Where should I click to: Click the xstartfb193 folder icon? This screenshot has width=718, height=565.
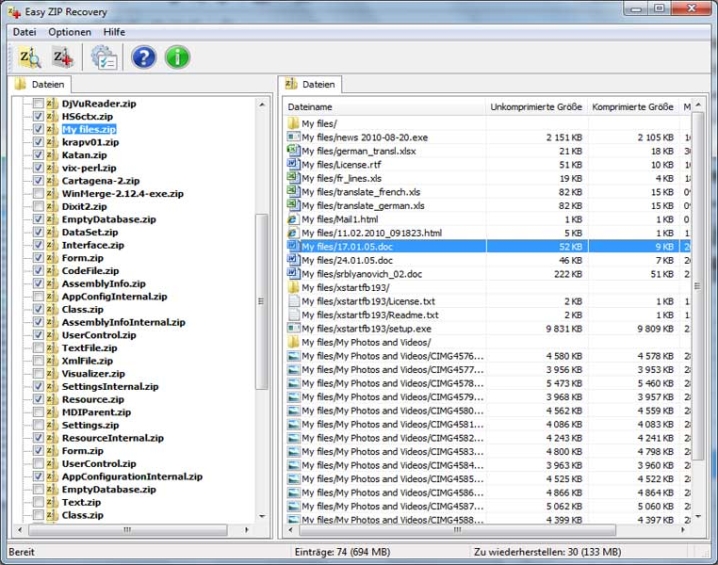293,287
